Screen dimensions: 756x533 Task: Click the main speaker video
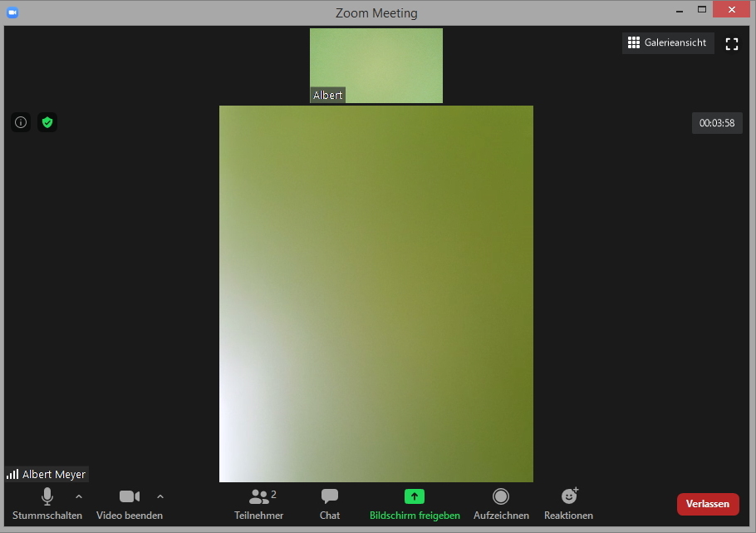click(376, 294)
